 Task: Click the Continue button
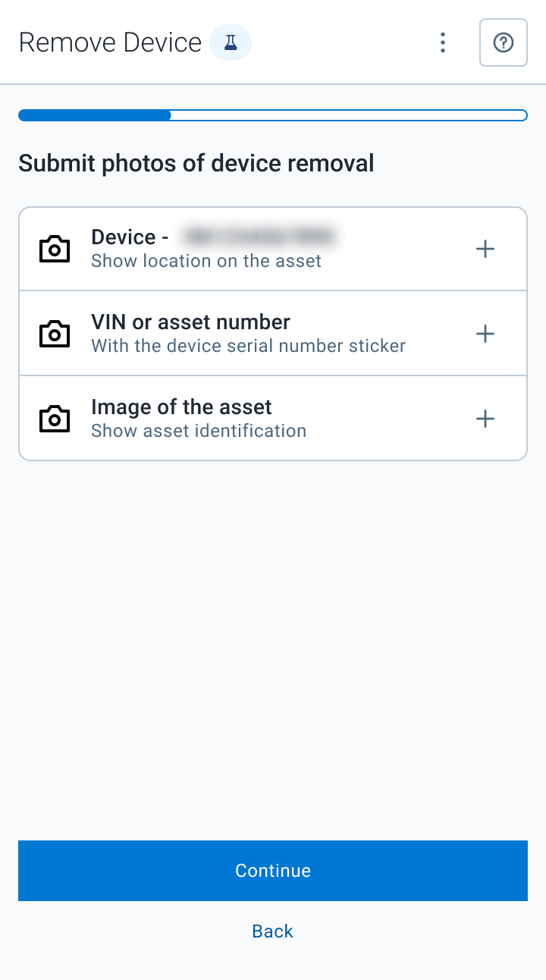(273, 871)
